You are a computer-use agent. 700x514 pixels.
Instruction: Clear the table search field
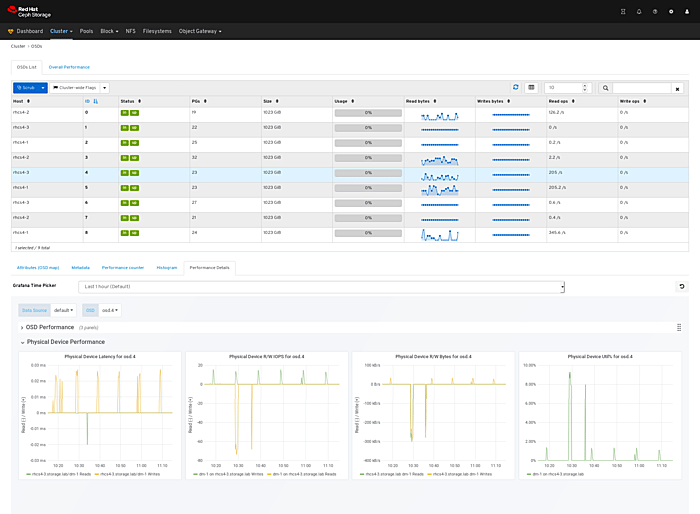(677, 88)
